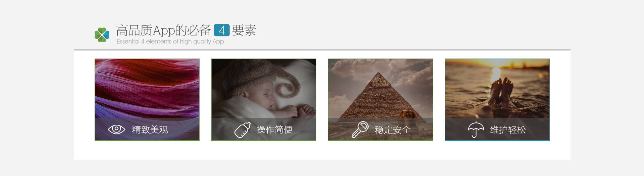Screen dimensions: 644x176
Task: Click the 要素 heading text
Action: (x=244, y=30)
